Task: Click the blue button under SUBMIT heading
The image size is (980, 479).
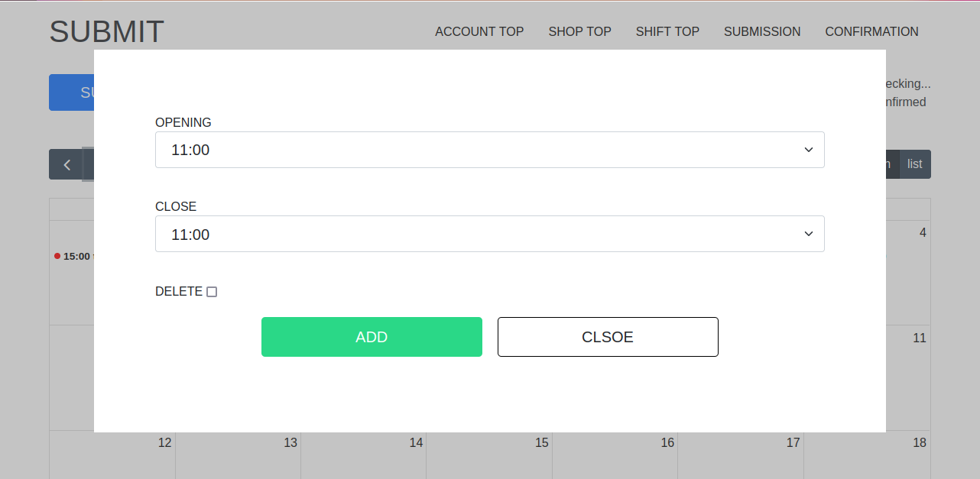Action: (72, 92)
